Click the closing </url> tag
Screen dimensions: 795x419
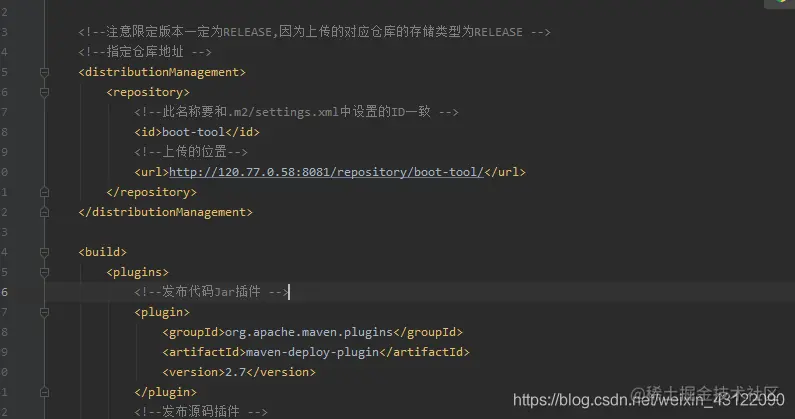point(505,172)
